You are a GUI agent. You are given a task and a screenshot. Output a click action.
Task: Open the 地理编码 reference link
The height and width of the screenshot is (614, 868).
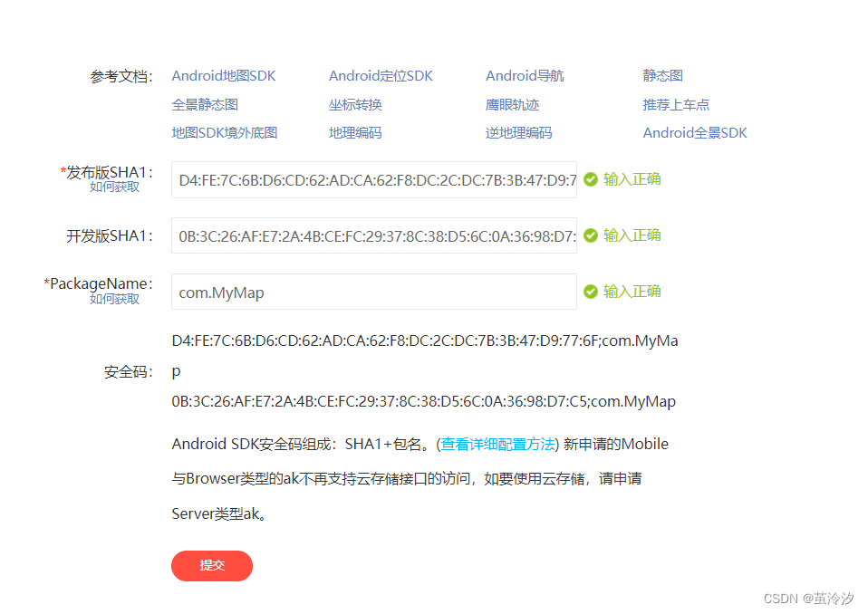pos(355,133)
